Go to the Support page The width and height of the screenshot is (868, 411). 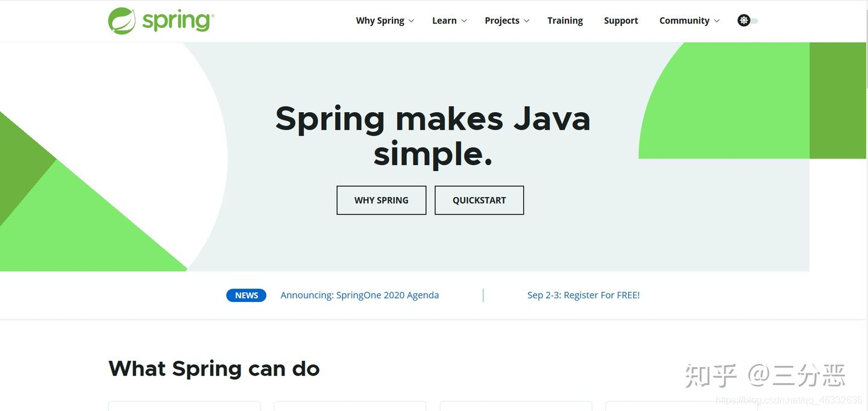[x=621, y=20]
